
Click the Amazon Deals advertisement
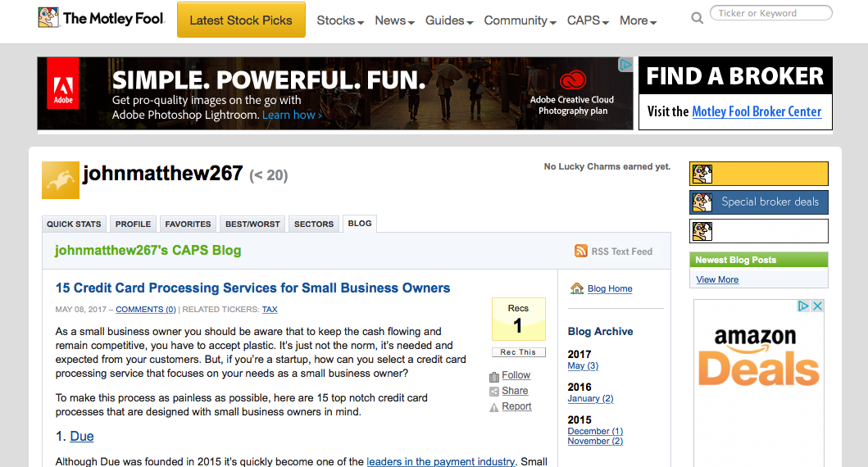coord(758,383)
